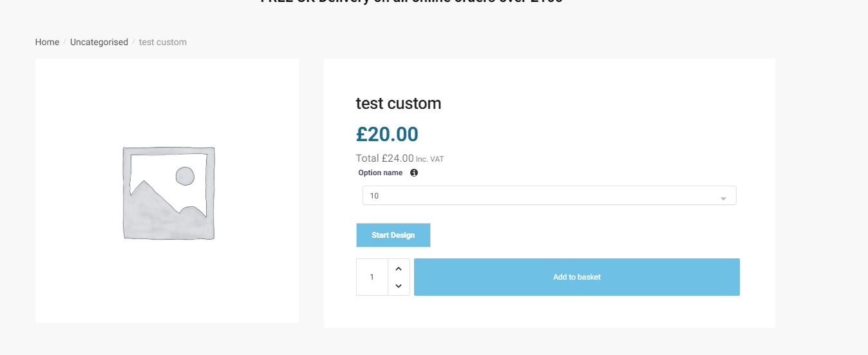The height and width of the screenshot is (355, 868).
Task: Increase quantity with the up chevron
Action: (399, 269)
